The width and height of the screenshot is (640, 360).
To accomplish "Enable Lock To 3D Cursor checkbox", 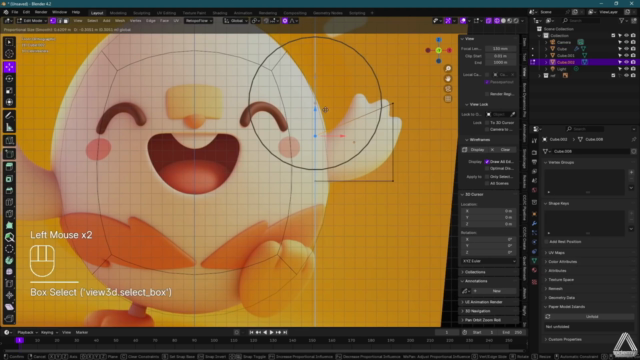I will tap(487, 122).
